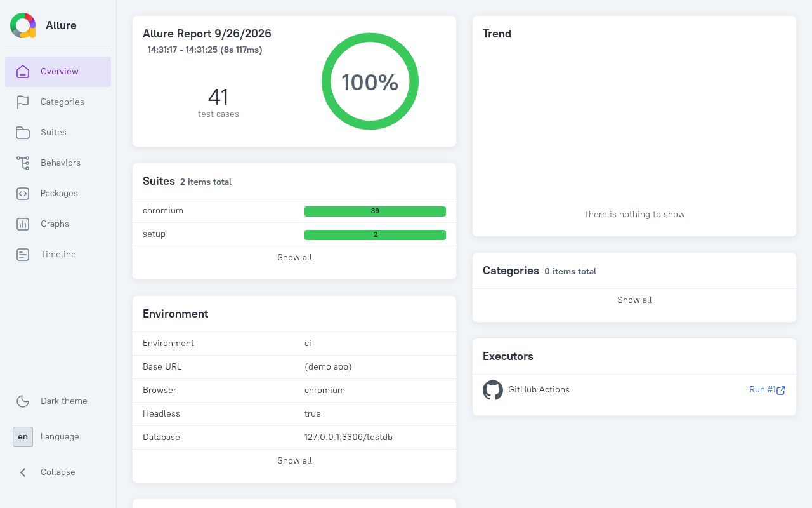Open the chromium suite row name
Viewport: 812px width, 508px height.
click(163, 211)
